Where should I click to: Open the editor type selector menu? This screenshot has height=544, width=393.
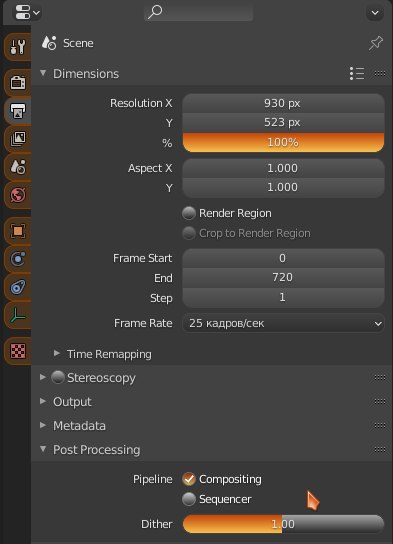click(27, 12)
